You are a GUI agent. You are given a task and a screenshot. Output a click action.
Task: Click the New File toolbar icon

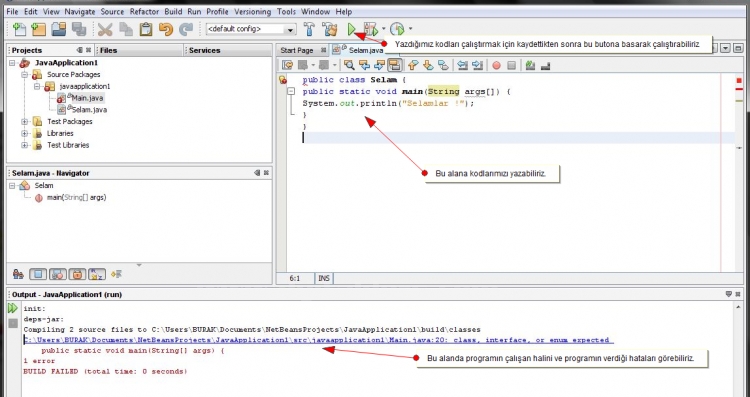[20, 30]
